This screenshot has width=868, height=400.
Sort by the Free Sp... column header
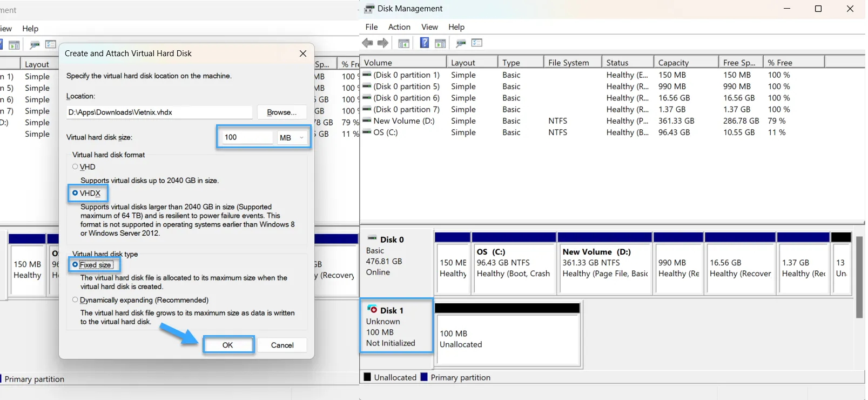pyautogui.click(x=741, y=63)
